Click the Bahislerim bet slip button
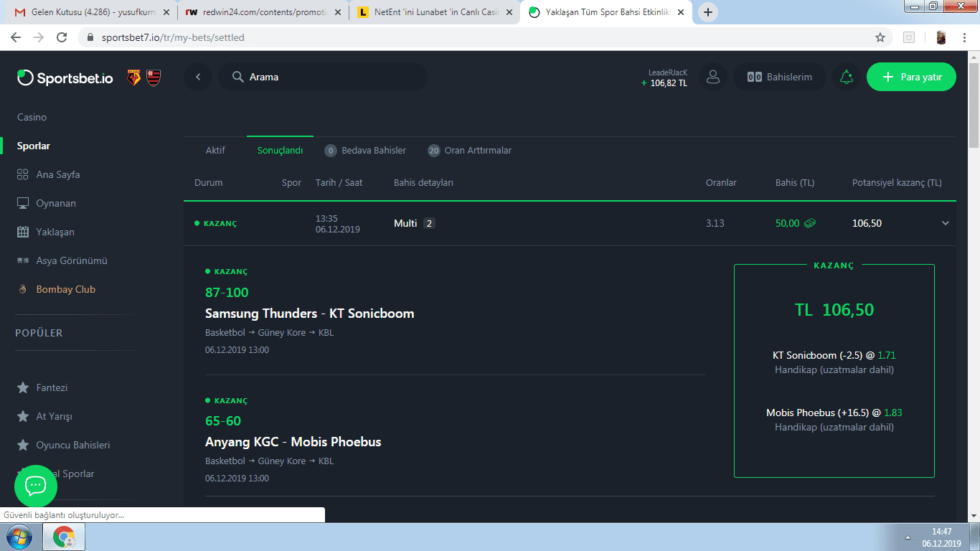Screen dimensions: 980x551 coord(779,77)
